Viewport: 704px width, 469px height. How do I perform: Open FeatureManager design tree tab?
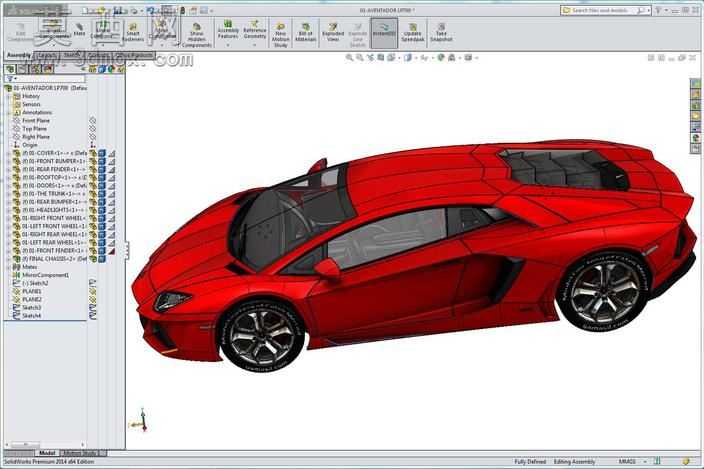point(10,69)
